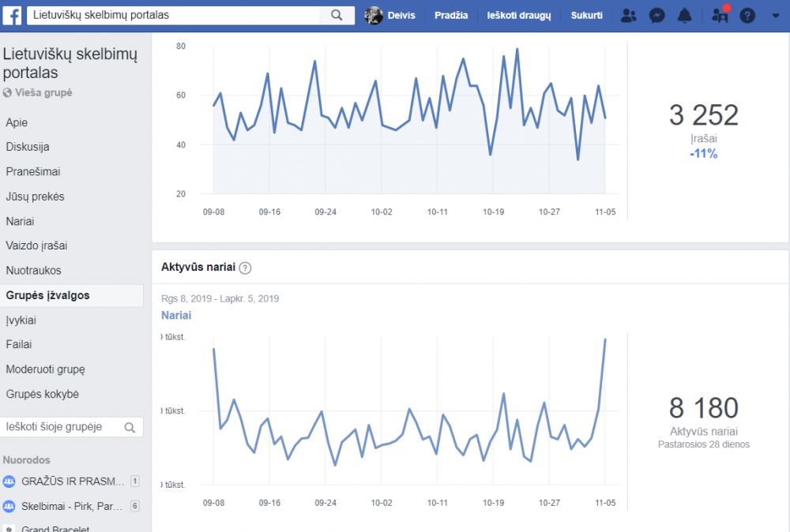Open friend requests icon
The width and height of the screenshot is (790, 532).
click(x=628, y=16)
